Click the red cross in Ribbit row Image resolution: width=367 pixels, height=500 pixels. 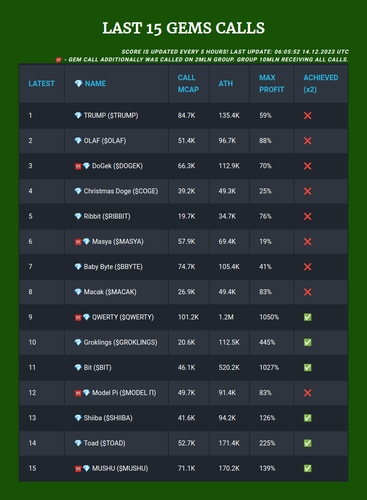[307, 216]
